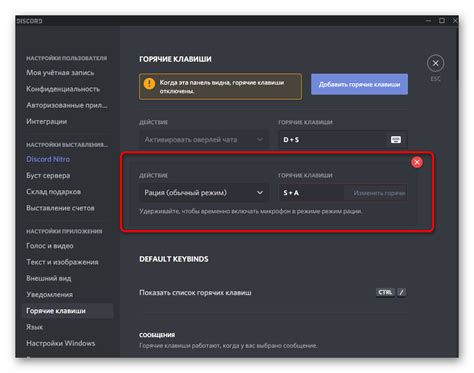Click Показать список горячих клавиш row

[273, 293]
